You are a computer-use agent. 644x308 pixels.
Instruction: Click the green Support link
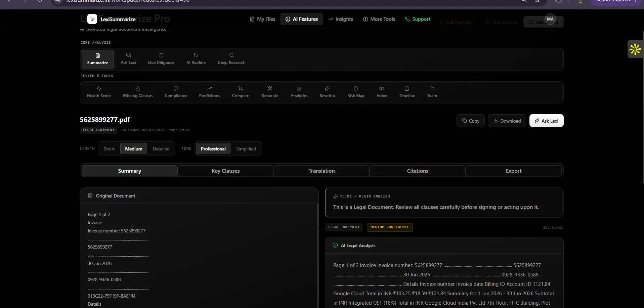pyautogui.click(x=418, y=19)
